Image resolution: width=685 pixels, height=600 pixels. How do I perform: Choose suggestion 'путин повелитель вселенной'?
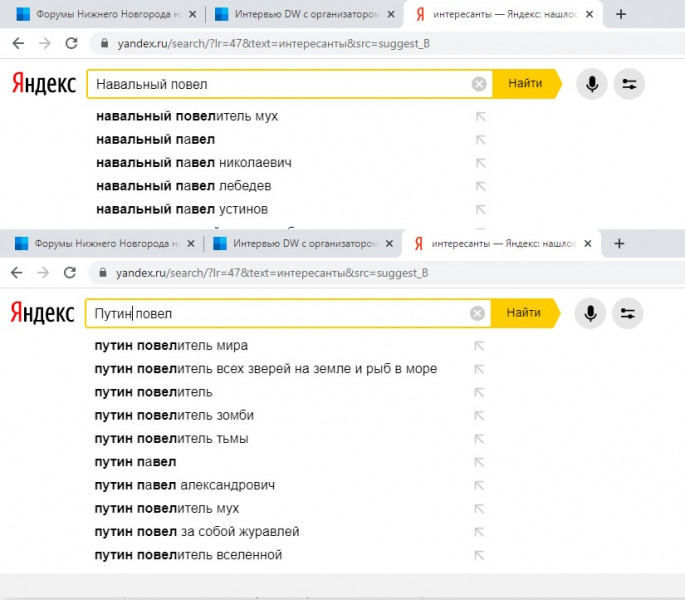188,555
